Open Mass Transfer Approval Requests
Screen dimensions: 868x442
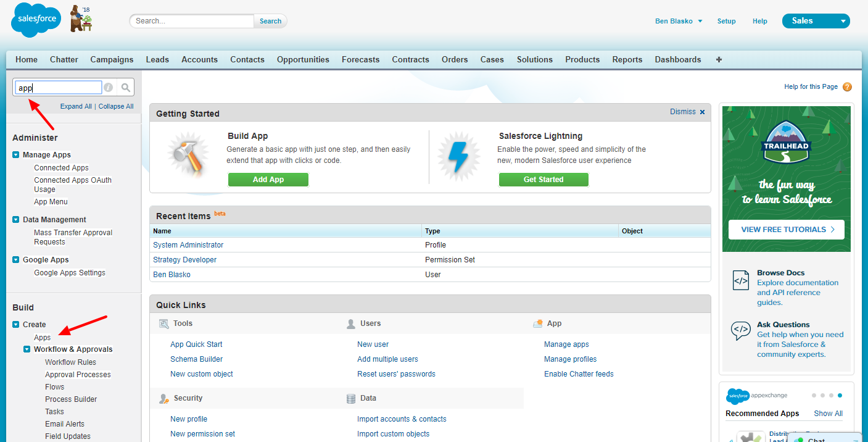(x=73, y=237)
